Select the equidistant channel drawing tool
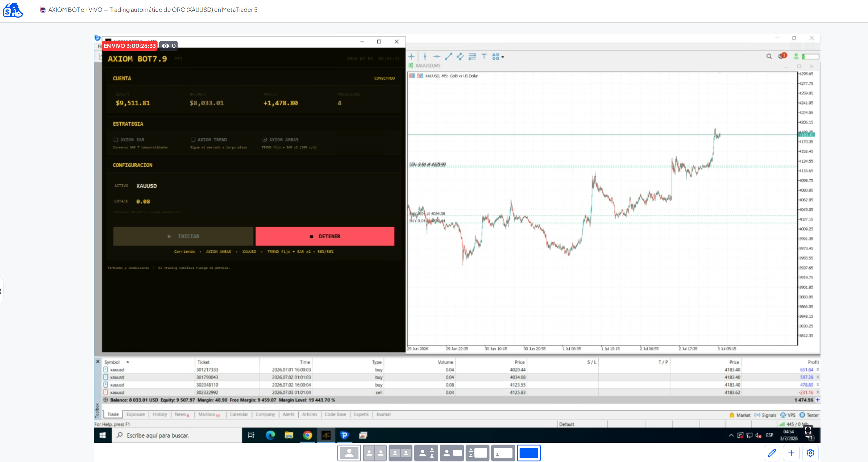The height and width of the screenshot is (462, 868). pyautogui.click(x=460, y=57)
